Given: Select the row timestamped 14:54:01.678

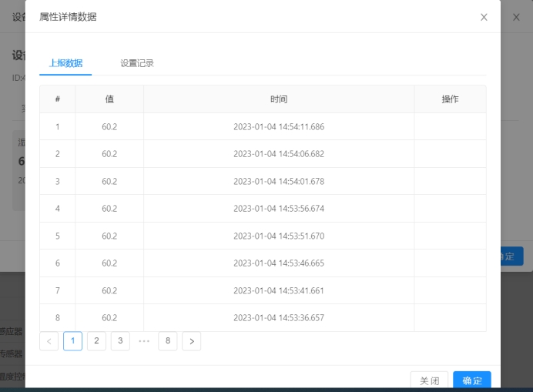Looking at the screenshot, I should [279, 181].
